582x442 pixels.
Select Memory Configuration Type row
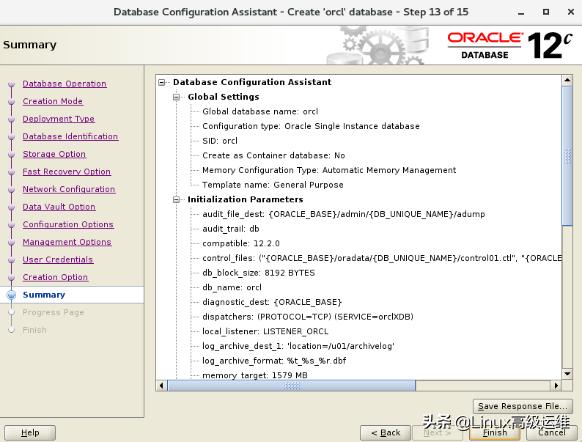[x=329, y=170]
